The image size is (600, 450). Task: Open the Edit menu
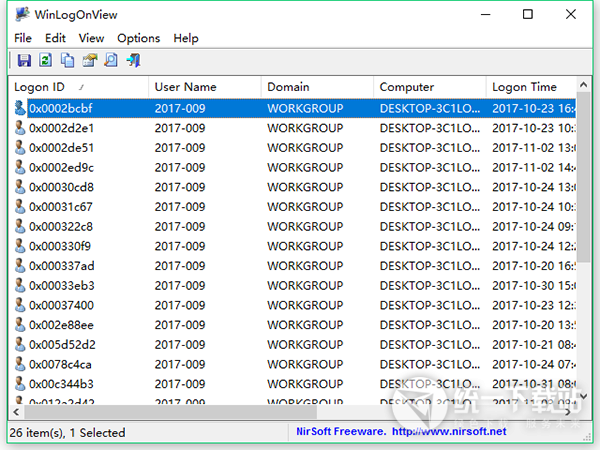click(x=55, y=38)
